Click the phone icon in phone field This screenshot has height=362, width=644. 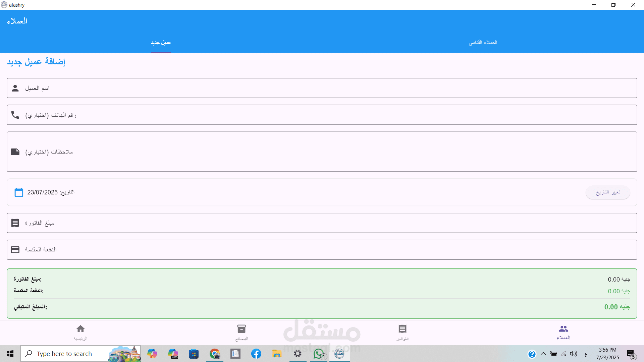tap(15, 115)
